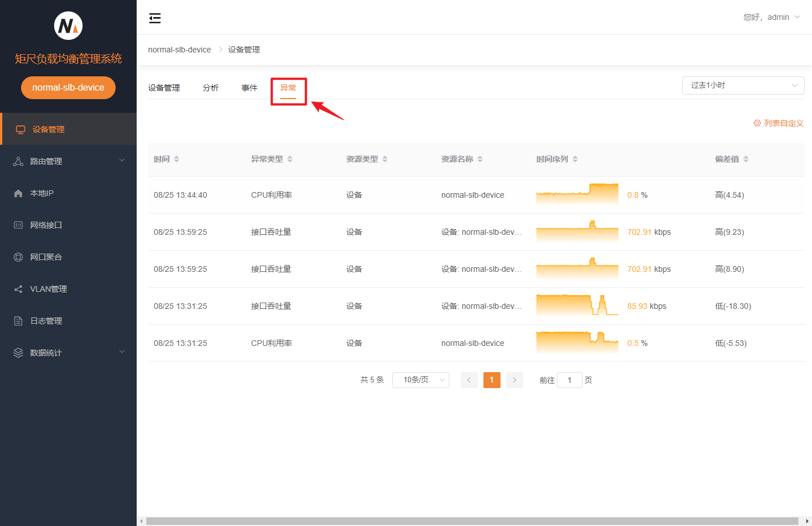812x526 pixels.
Task: Open 日志管理 in the sidebar
Action: click(x=46, y=321)
